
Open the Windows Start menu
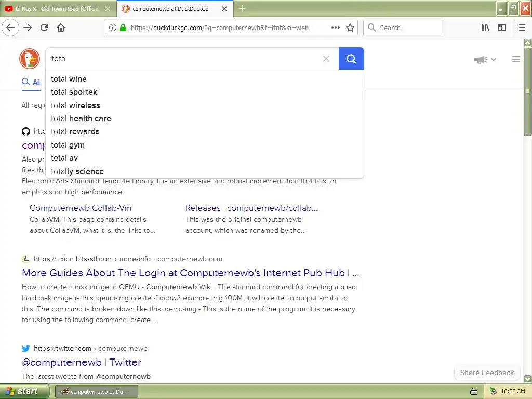[x=24, y=392]
